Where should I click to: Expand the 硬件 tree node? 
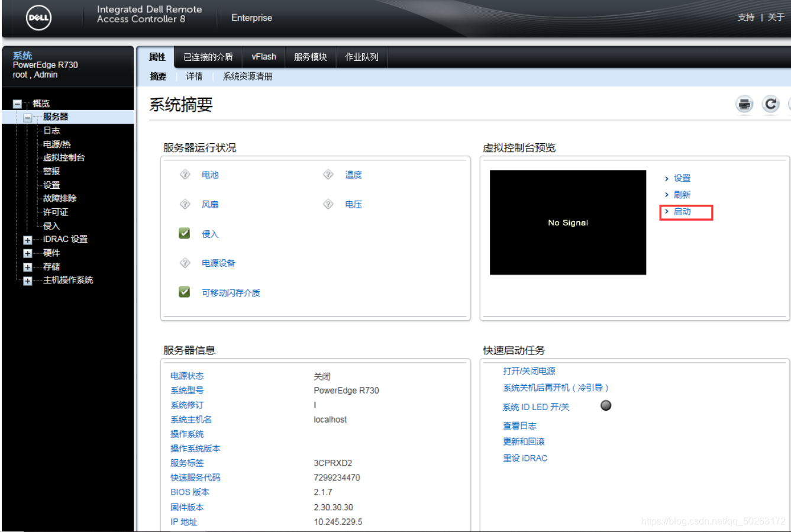27,254
